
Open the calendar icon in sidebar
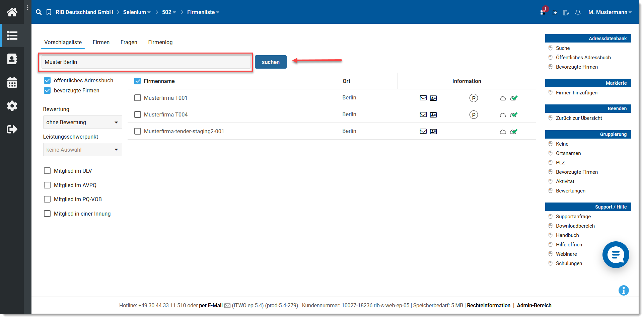[x=12, y=83]
